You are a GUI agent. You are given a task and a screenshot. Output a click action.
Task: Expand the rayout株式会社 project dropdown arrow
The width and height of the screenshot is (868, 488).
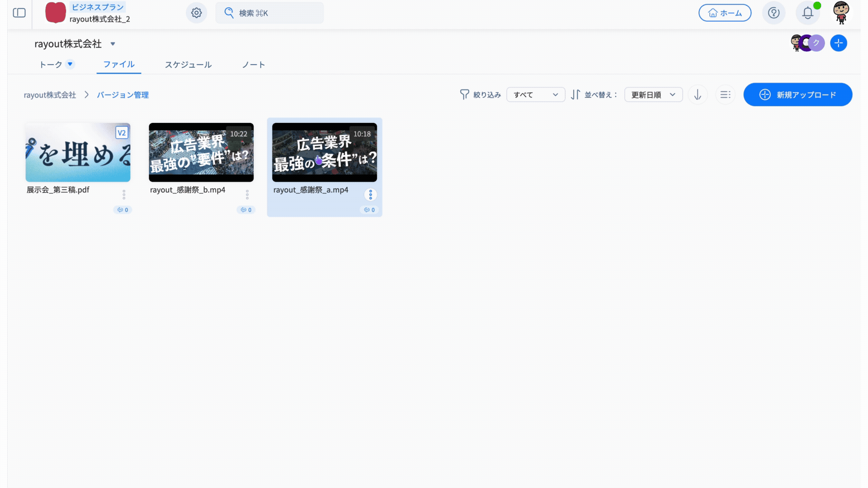113,44
